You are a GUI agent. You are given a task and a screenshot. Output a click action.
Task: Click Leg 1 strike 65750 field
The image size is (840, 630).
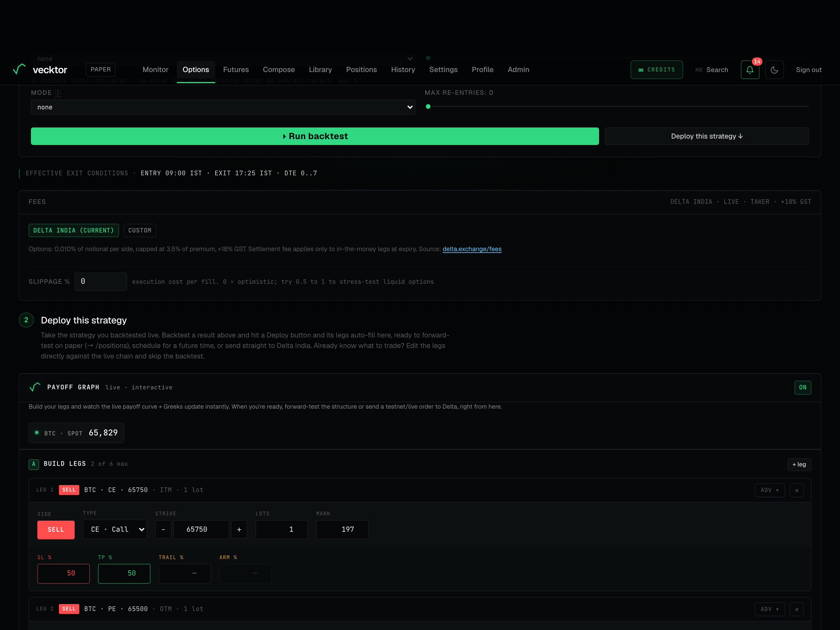pos(201,529)
